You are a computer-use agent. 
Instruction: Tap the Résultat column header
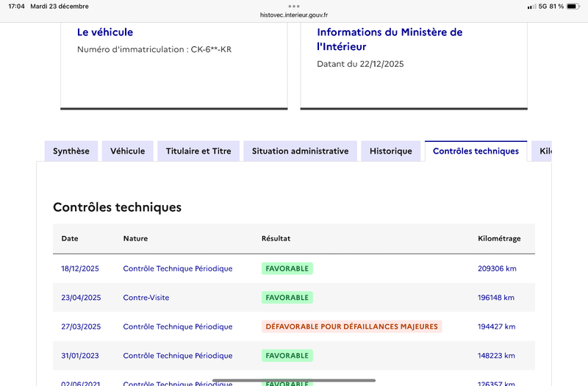coord(276,239)
